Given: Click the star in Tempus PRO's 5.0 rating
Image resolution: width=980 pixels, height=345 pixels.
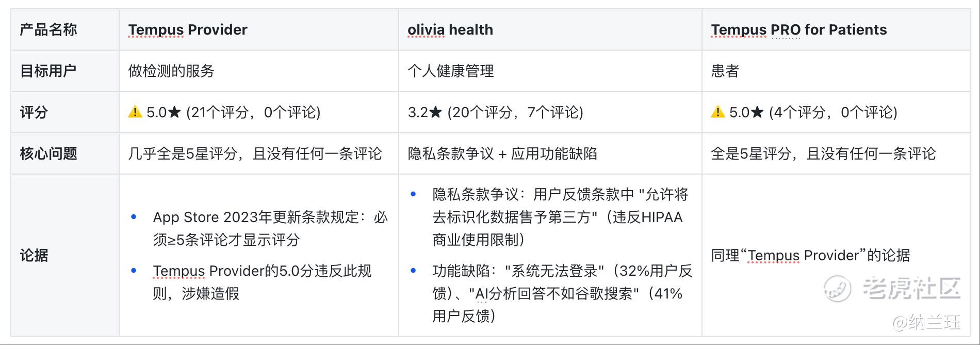Looking at the screenshot, I should (757, 112).
